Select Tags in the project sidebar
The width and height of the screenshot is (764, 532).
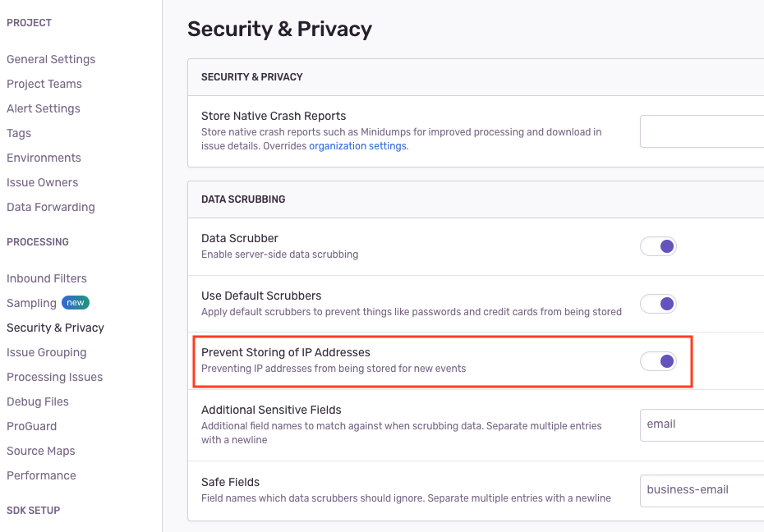tap(19, 133)
